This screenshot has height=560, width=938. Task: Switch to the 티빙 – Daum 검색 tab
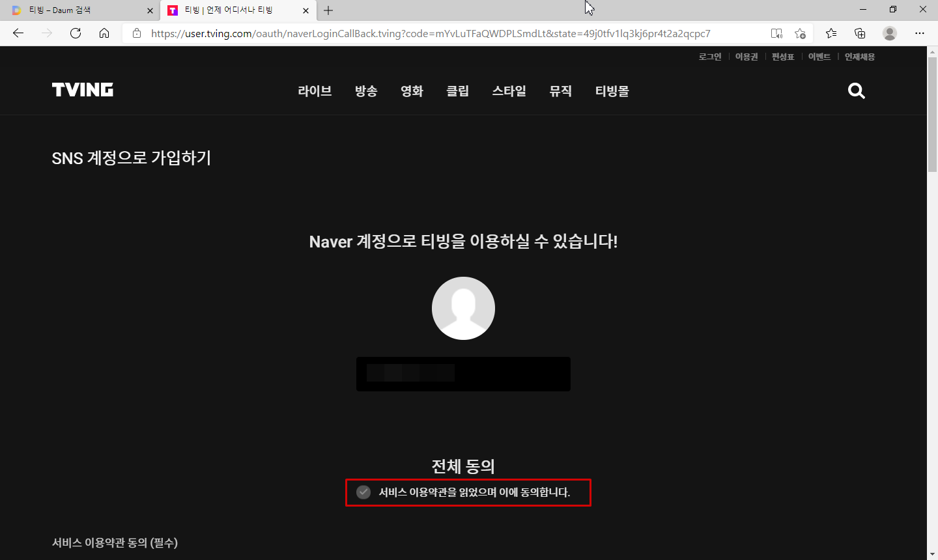click(x=79, y=10)
